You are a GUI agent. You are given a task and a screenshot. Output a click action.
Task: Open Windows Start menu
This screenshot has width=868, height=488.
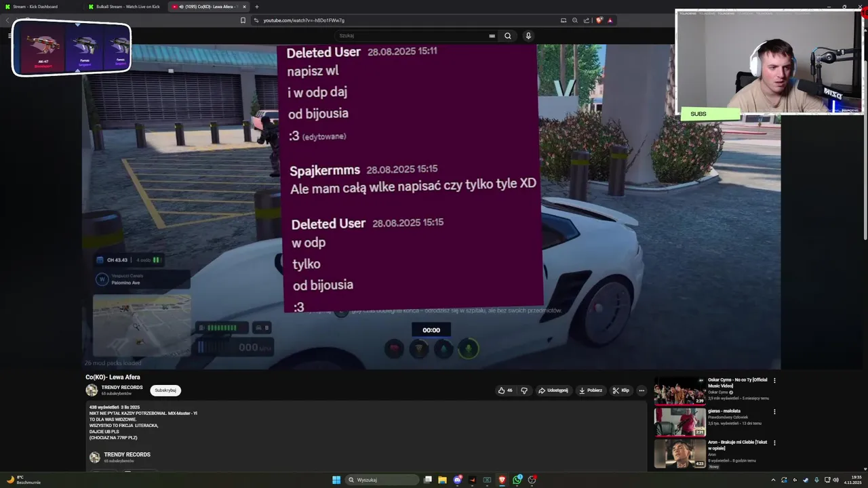click(x=336, y=480)
